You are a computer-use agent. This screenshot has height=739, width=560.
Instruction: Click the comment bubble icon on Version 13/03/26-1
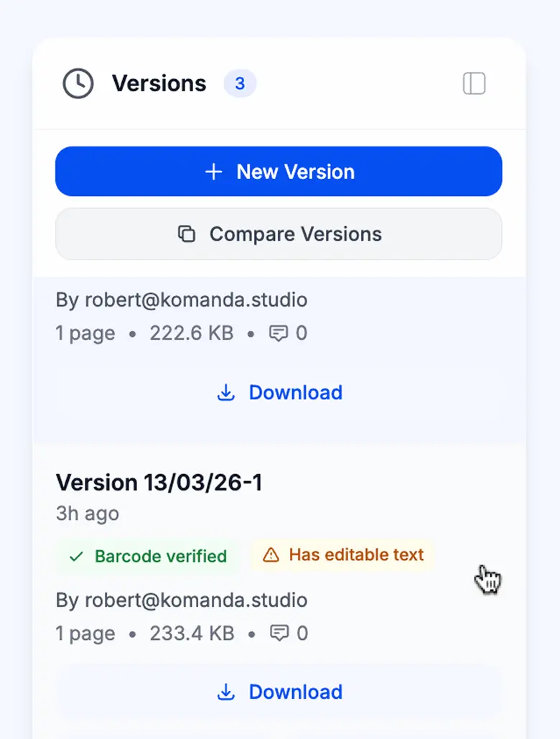pos(280,633)
